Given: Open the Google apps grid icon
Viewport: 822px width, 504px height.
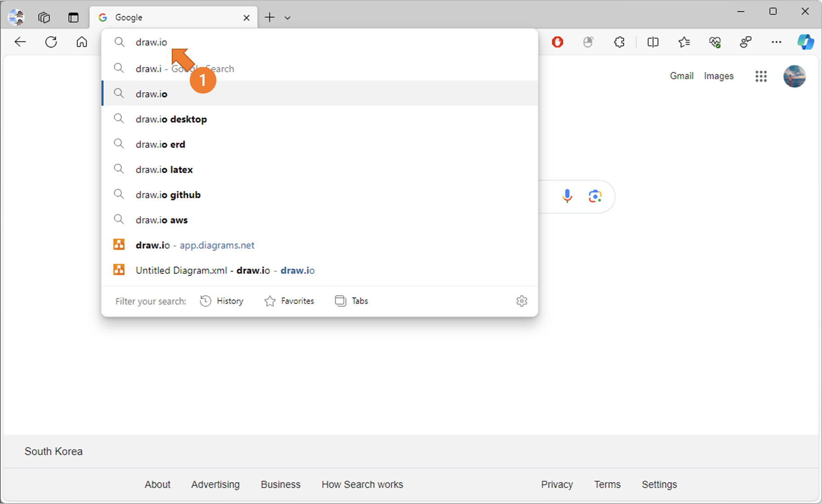Looking at the screenshot, I should 761,76.
